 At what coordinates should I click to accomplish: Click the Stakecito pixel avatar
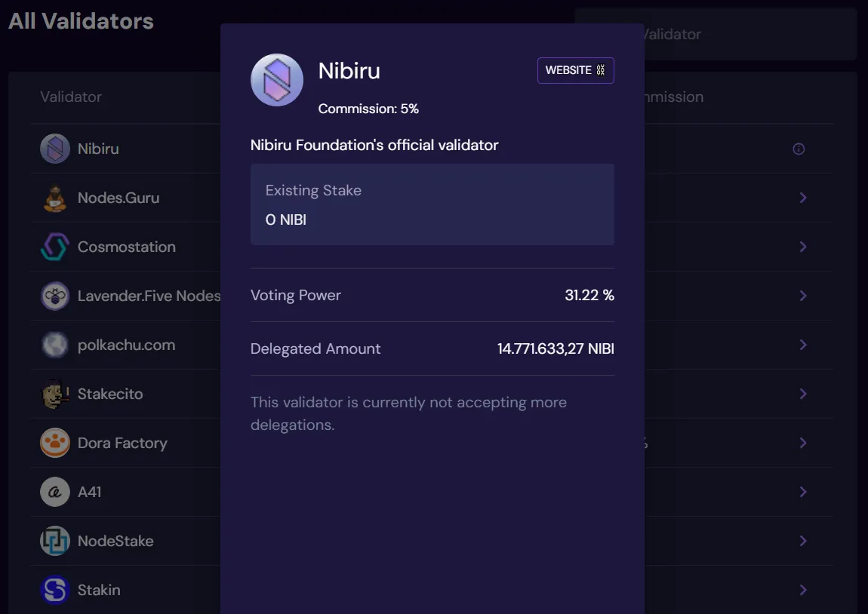pyautogui.click(x=55, y=394)
